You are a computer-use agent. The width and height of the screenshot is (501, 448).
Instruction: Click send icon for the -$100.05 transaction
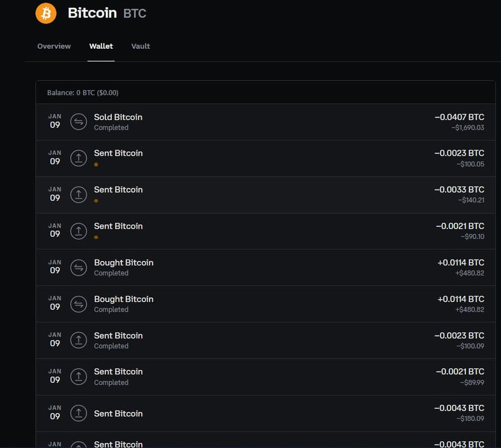point(78,158)
